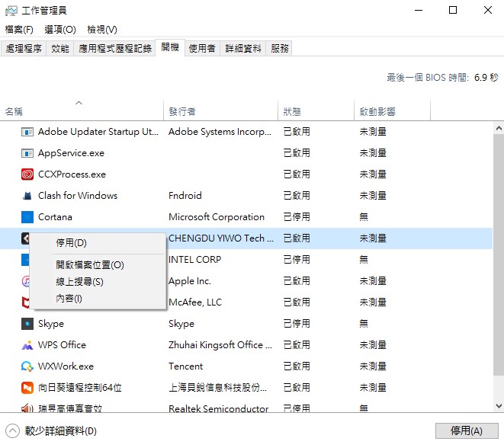Viewport: 504px width, 448px height.
Task: Sort by the 名稱 column header
Action: [x=14, y=112]
